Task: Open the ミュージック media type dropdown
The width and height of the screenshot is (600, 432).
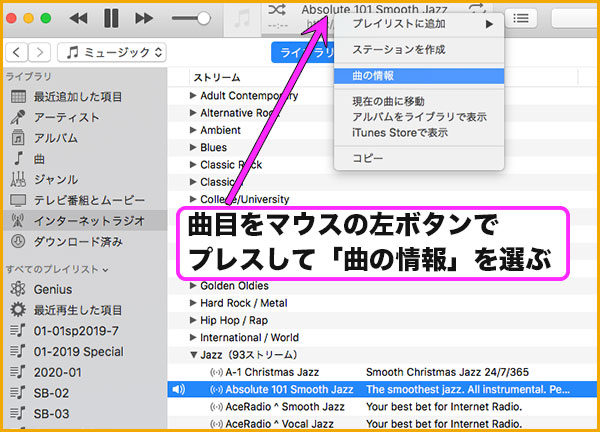Action: point(112,52)
